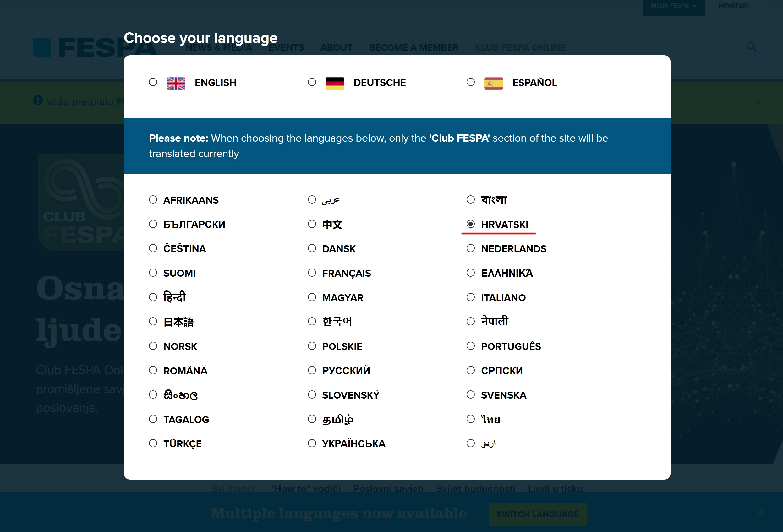Screen dimensions: 783x532
Task: Select Dansk as the language
Action: coord(312,248)
